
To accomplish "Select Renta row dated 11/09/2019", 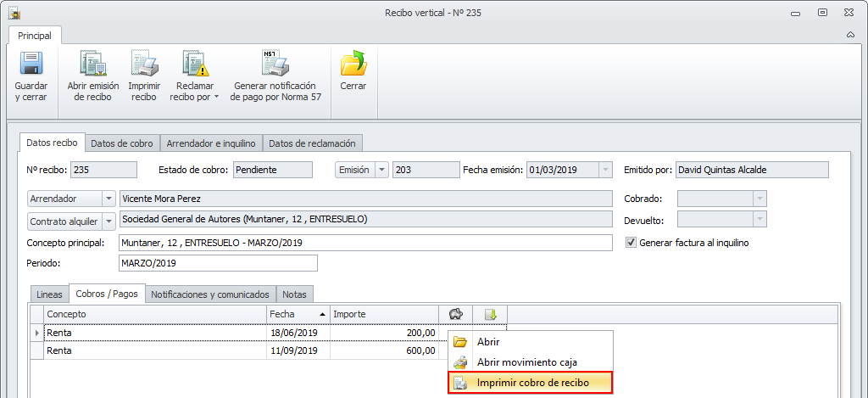I will 155,350.
